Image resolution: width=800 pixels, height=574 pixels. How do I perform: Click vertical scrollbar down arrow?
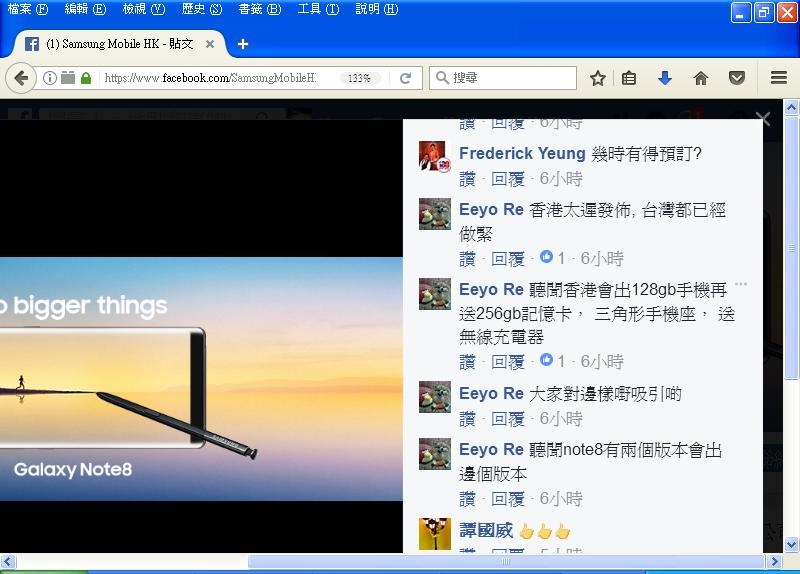[791, 544]
